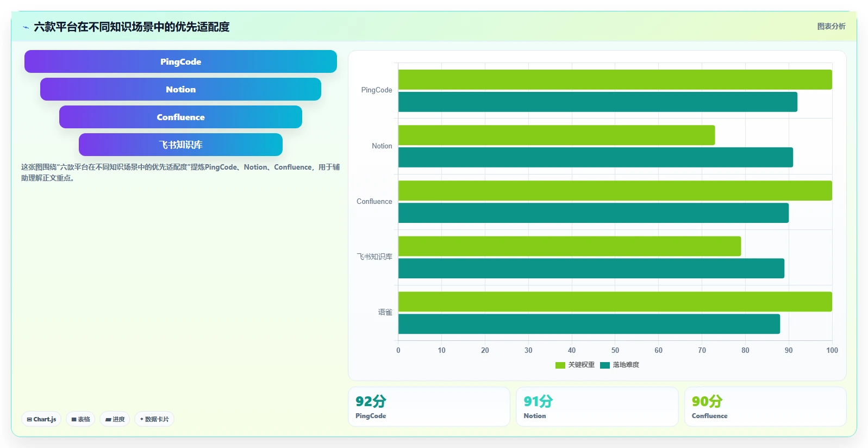Click 语雀's teal 落地难度 bar
Image resolution: width=868 pixels, height=448 pixels.
589,323
